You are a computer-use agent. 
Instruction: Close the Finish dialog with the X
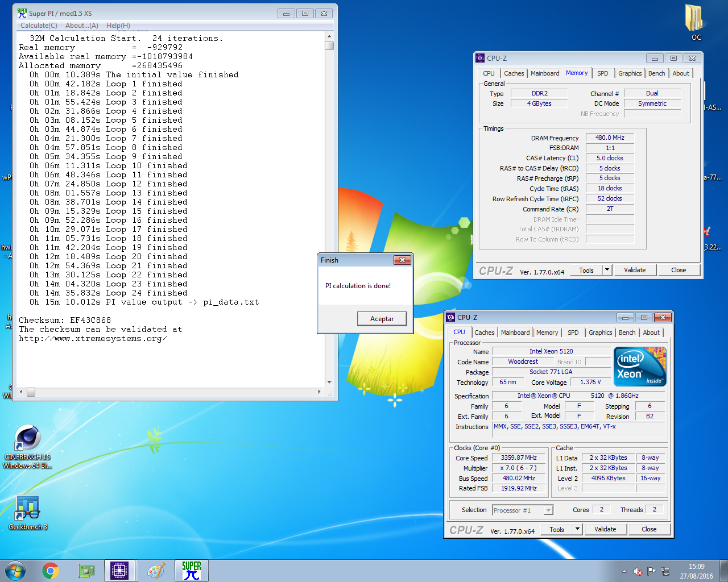402,260
